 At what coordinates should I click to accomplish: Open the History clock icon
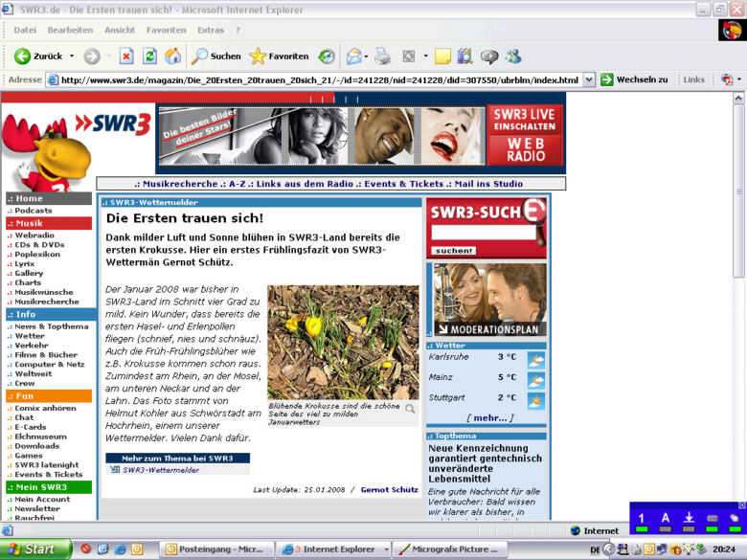point(327,56)
